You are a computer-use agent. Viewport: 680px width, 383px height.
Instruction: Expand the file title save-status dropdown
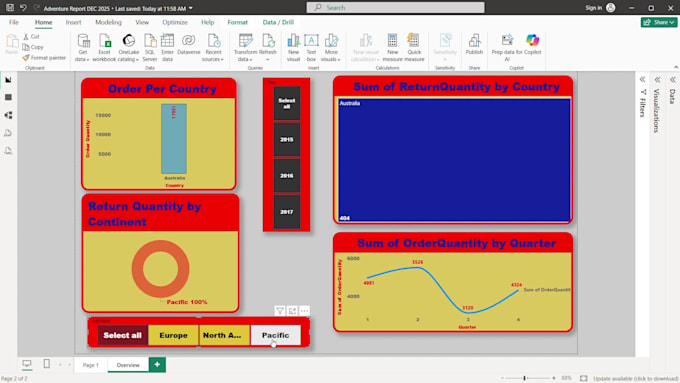[191, 8]
